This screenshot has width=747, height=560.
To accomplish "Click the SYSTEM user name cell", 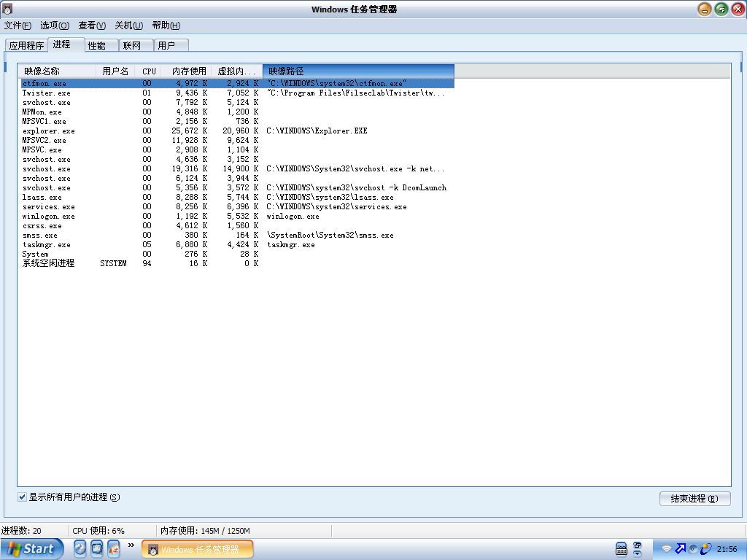I will 113,263.
